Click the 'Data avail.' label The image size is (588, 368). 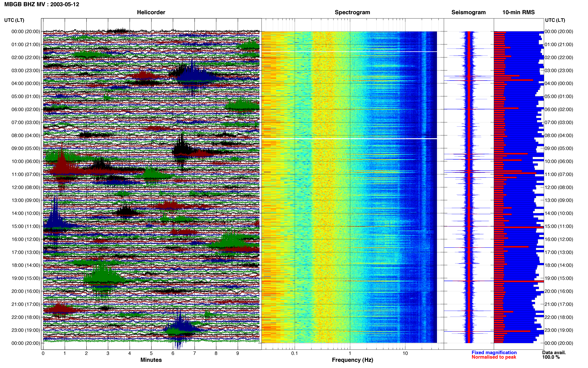554,352
